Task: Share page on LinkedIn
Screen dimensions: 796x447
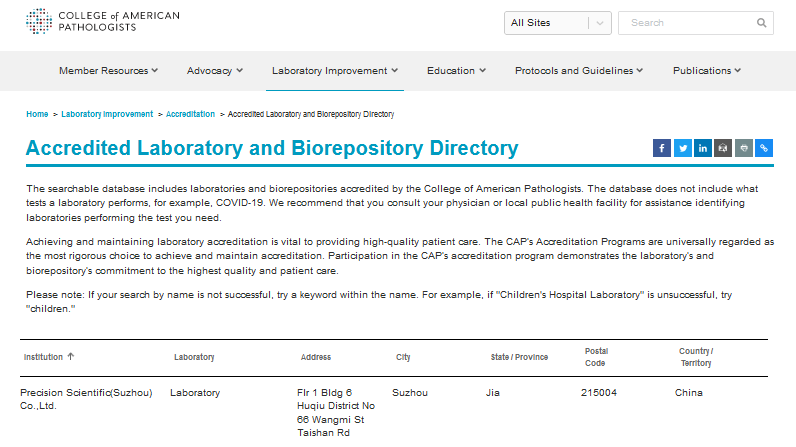Action: click(x=703, y=148)
